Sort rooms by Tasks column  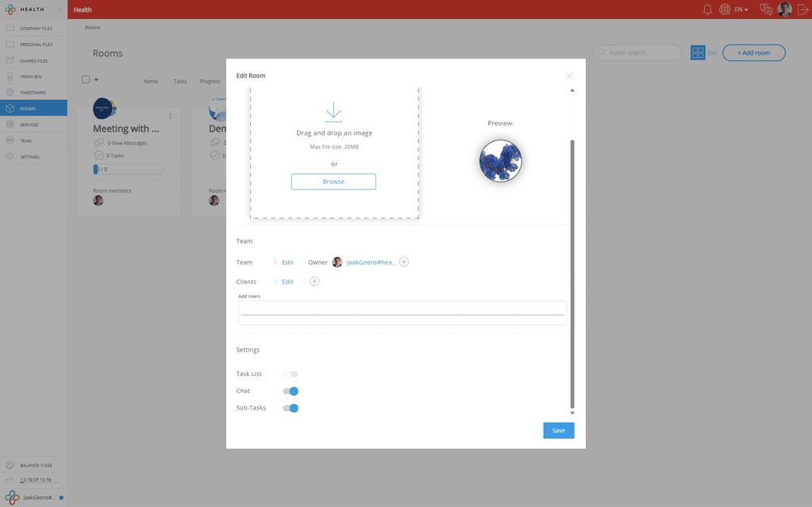[180, 81]
